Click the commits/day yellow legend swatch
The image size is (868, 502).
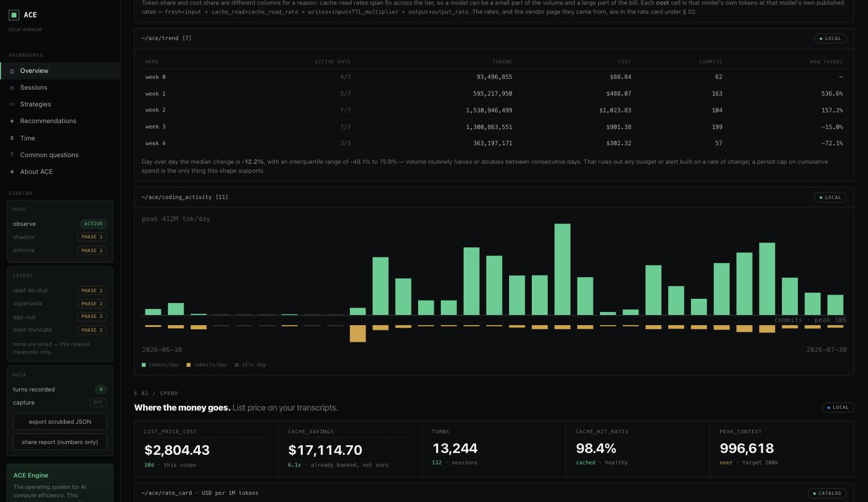[188, 365]
